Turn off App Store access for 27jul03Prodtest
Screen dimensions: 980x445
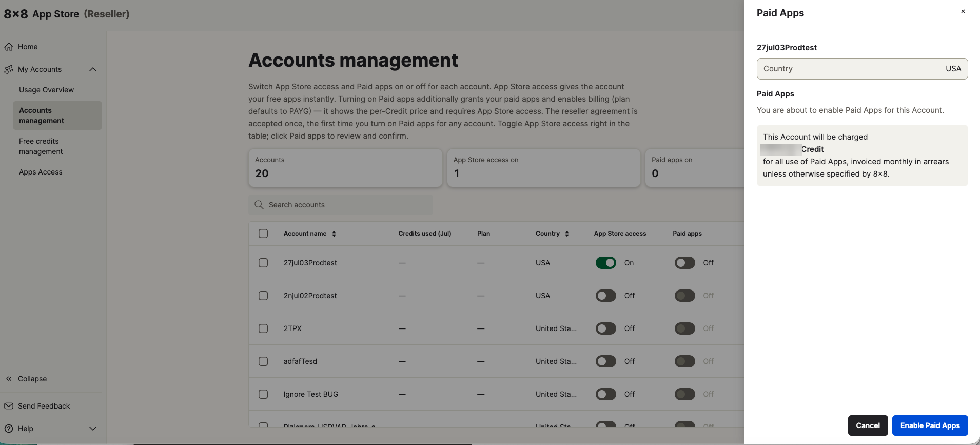tap(606, 263)
